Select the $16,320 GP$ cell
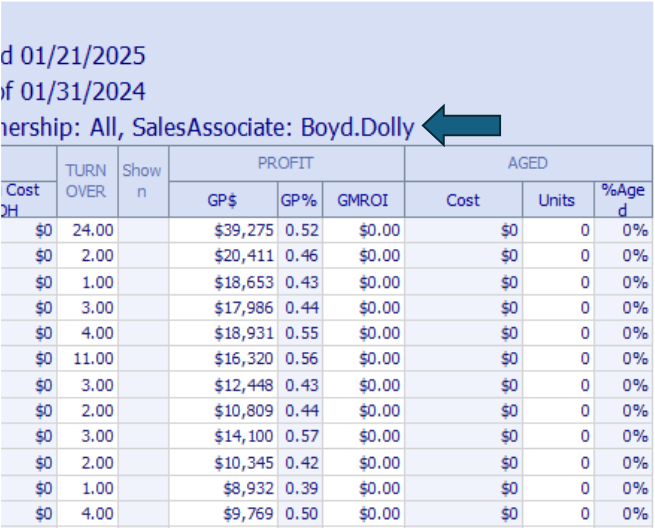Image resolution: width=655 pixels, height=528 pixels. pos(223,359)
